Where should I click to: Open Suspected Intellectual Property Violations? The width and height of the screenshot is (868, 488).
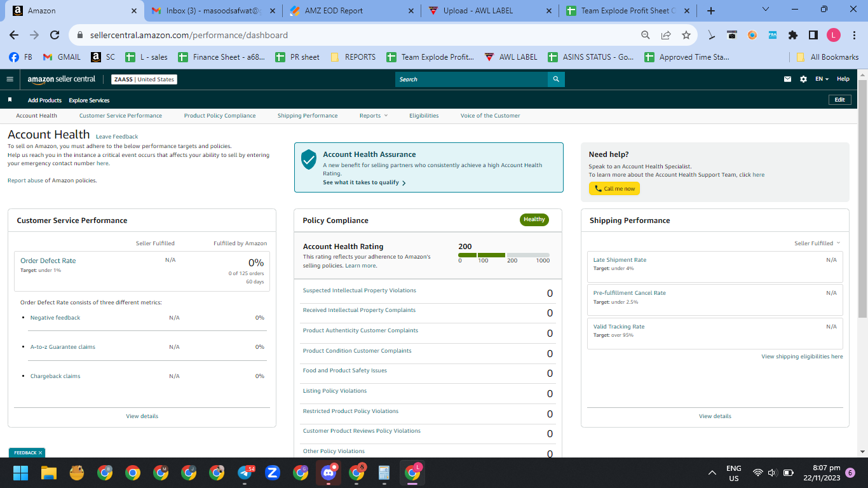click(x=360, y=290)
